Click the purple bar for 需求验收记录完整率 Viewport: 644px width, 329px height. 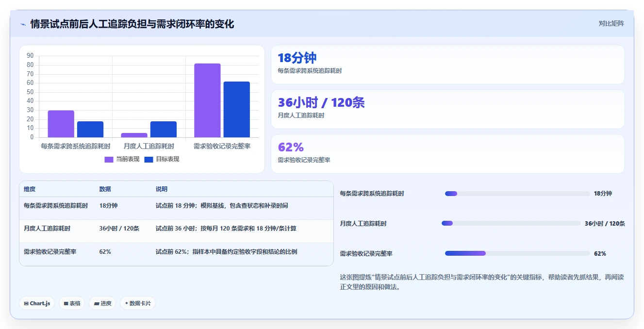click(x=207, y=100)
